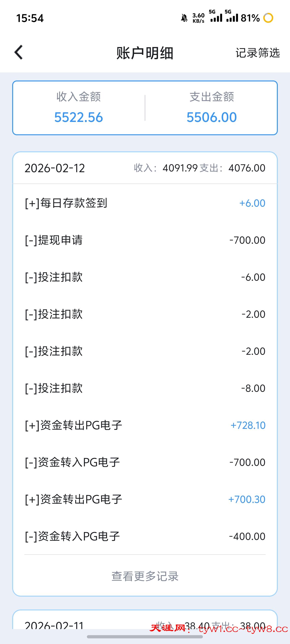Tap the home gesture bar

[145, 637]
